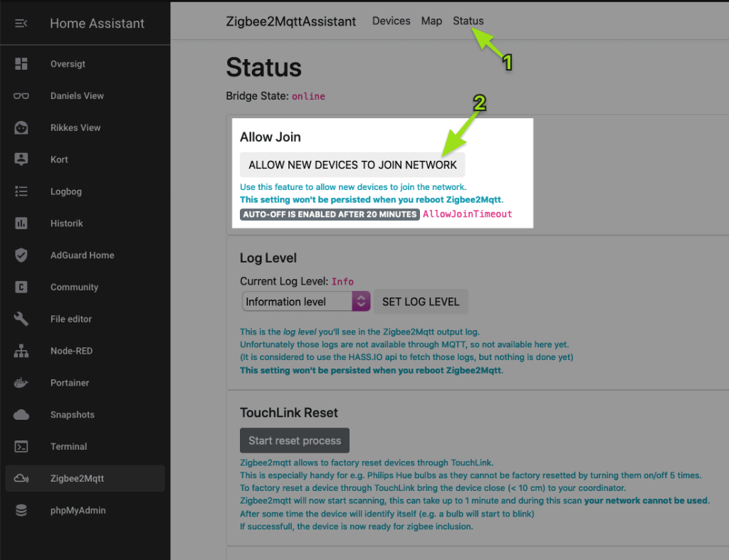Open Kort in the sidebar
The image size is (729, 560).
(x=85, y=159)
